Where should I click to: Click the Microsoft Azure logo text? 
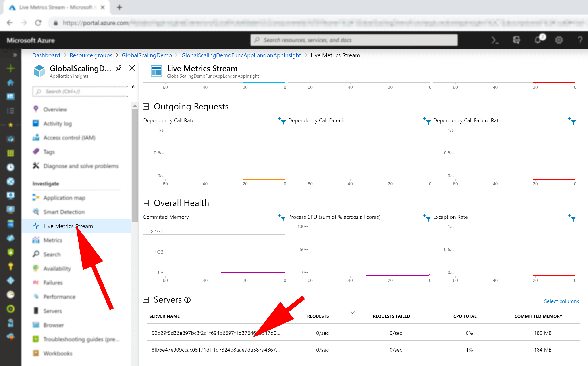pyautogui.click(x=31, y=40)
